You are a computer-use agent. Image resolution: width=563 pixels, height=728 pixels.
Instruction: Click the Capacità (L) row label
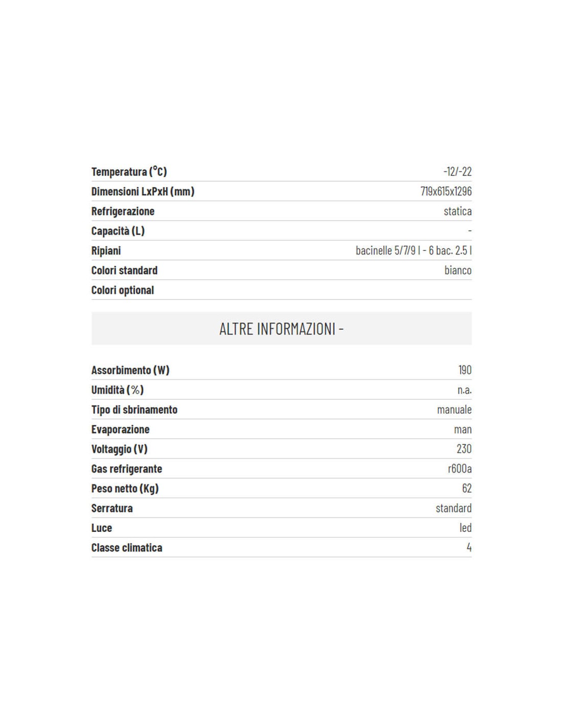coord(118,231)
